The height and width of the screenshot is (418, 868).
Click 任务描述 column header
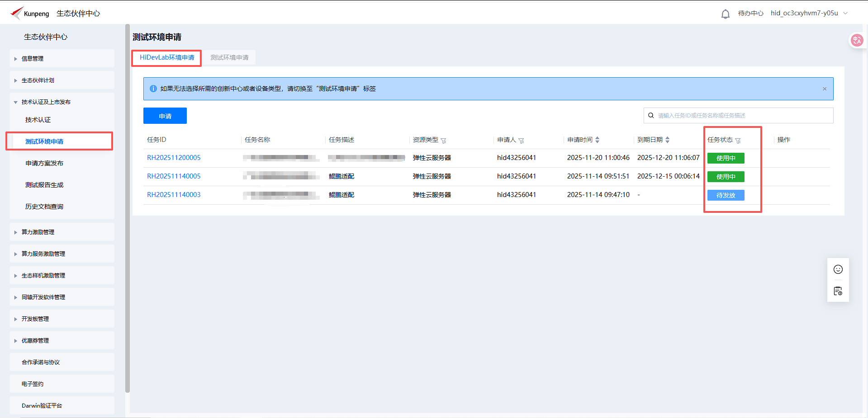point(342,140)
